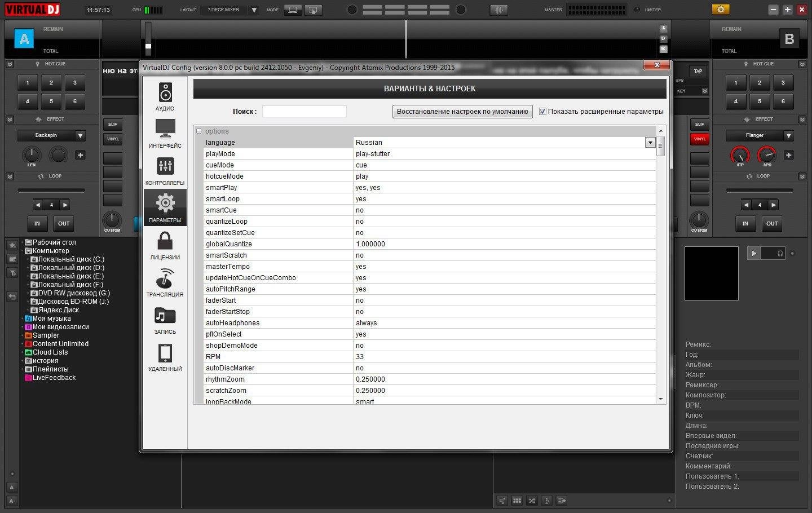Trigger hot cue 1 on deck A
The width and height of the screenshot is (812, 513).
[28, 83]
